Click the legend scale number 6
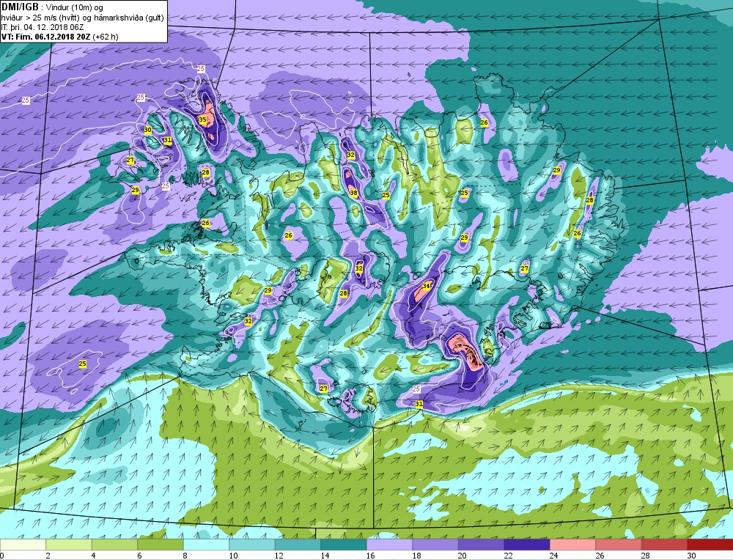The image size is (733, 560). [139, 556]
